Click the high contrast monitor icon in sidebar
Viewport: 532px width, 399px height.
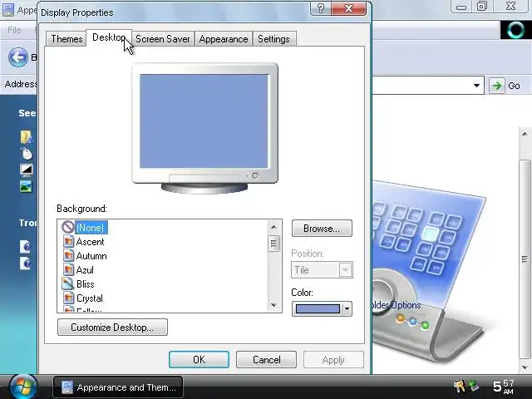[x=26, y=170]
